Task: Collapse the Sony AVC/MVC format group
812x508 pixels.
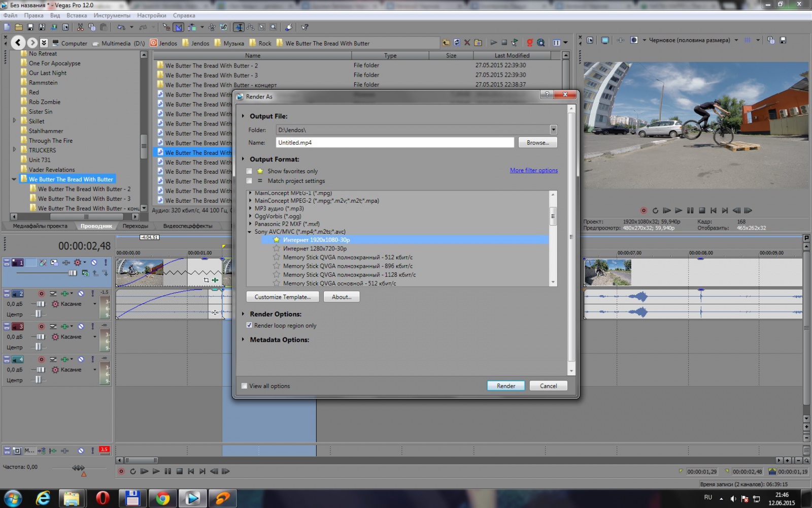Action: (x=250, y=232)
